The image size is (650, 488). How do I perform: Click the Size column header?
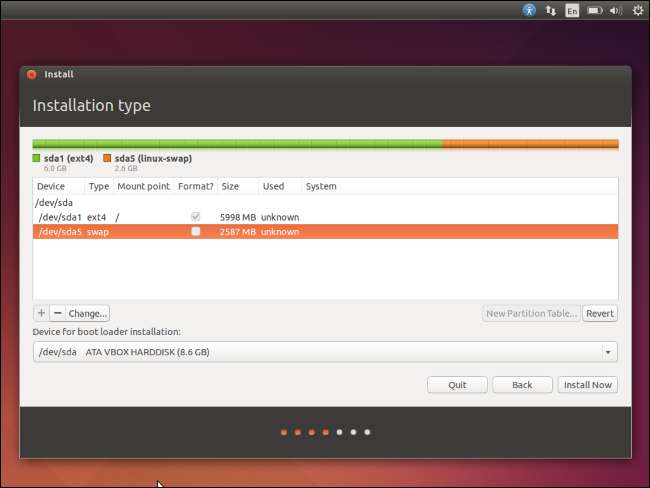[238, 187]
